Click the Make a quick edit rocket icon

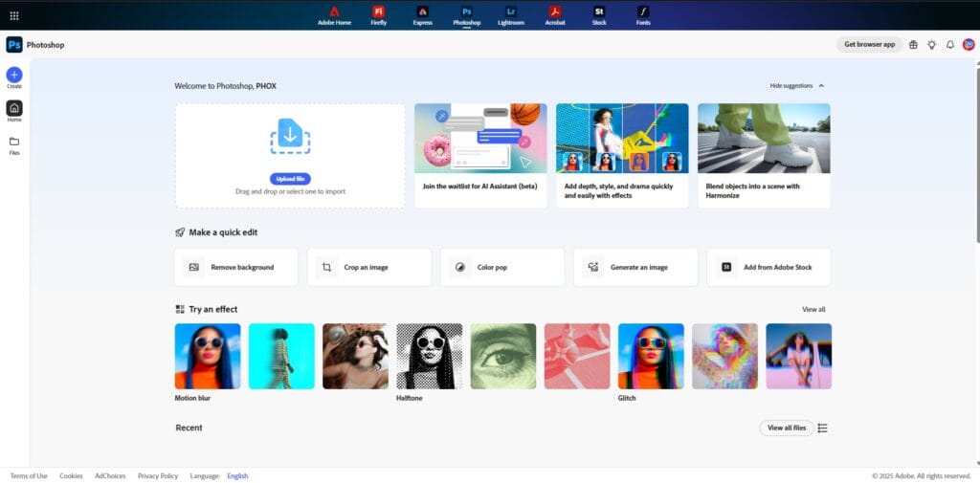(x=180, y=232)
